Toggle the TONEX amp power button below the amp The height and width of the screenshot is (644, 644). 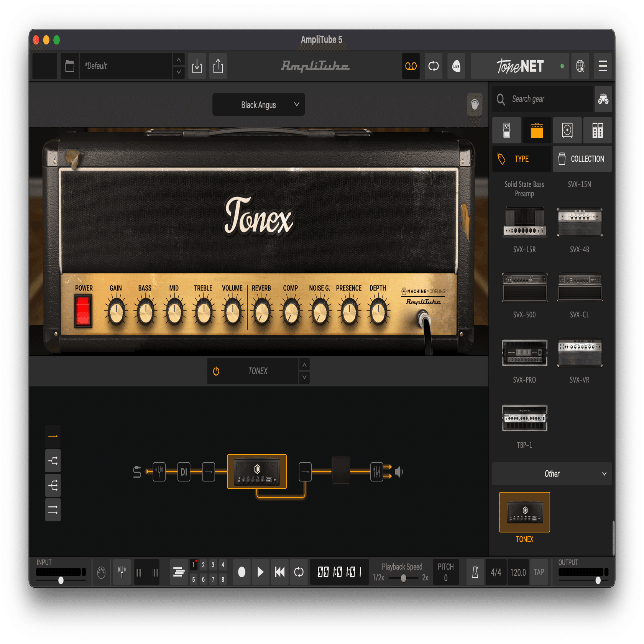[216, 371]
